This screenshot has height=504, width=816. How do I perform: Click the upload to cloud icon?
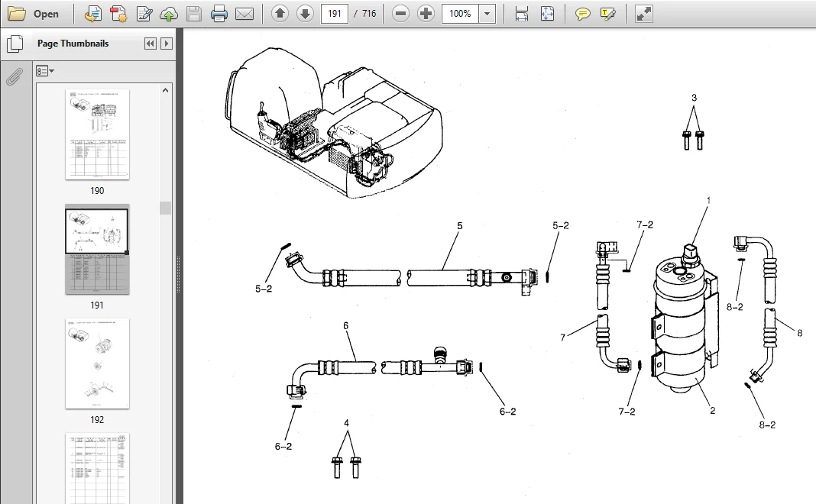click(x=169, y=14)
